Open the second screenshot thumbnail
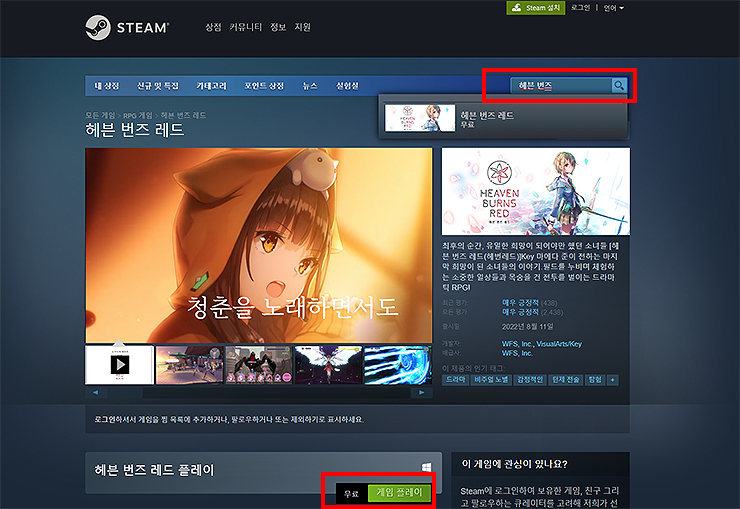The width and height of the screenshot is (740, 509). tap(189, 365)
